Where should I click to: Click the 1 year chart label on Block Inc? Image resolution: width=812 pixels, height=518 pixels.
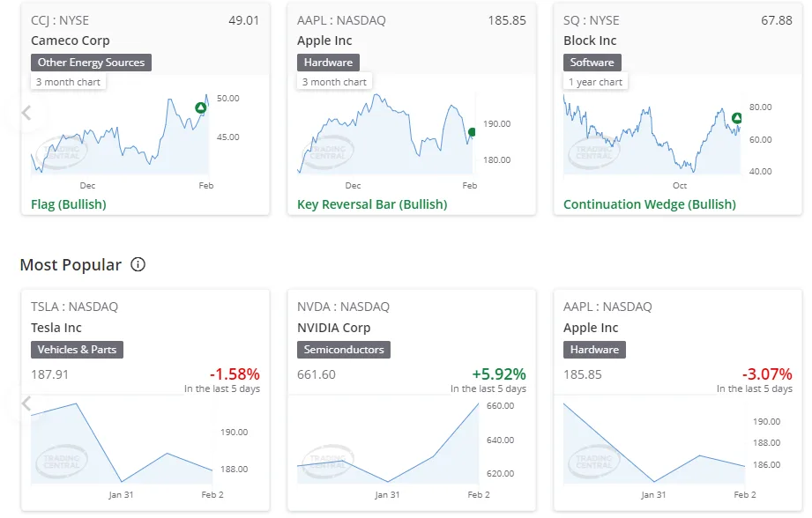click(x=596, y=82)
